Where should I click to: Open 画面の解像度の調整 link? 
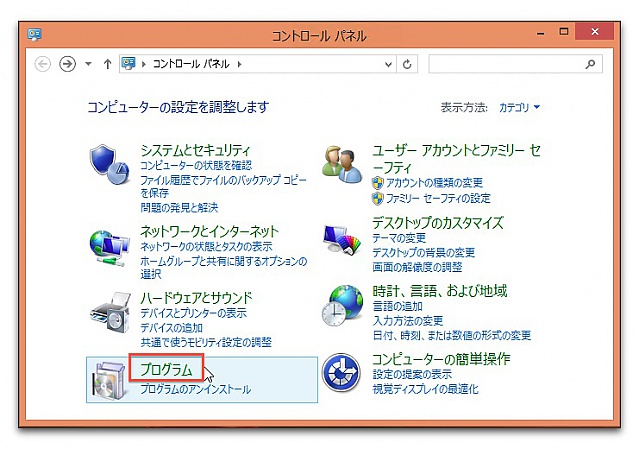point(417,267)
